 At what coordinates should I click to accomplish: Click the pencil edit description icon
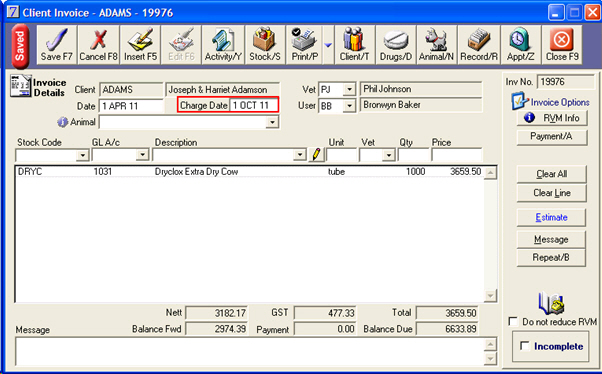316,154
